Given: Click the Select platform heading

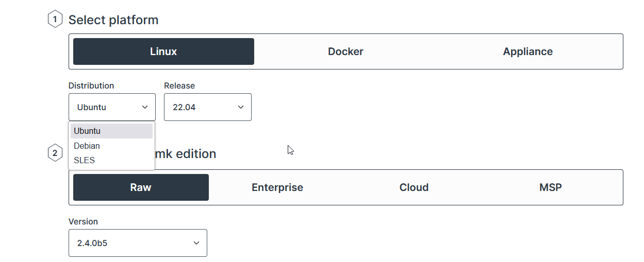Looking at the screenshot, I should [x=113, y=20].
